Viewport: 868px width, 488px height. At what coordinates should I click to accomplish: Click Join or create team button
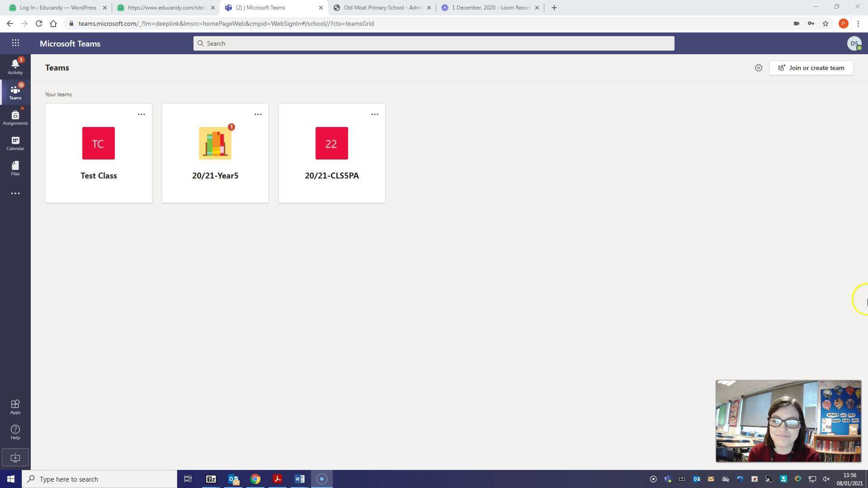811,68
